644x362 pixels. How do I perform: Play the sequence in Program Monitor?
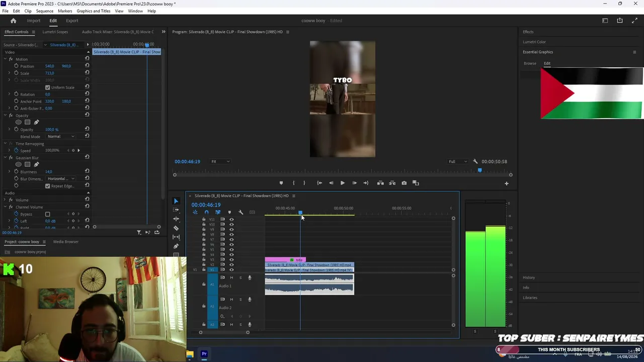343,183
